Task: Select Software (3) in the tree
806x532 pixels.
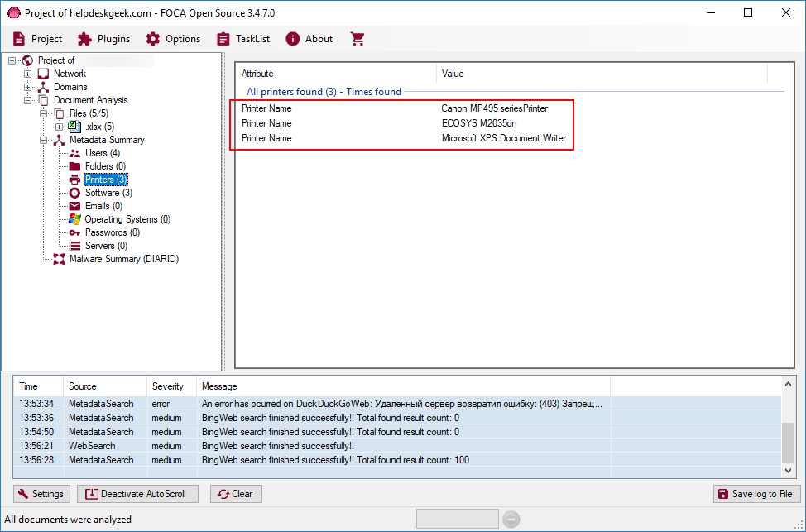Action: click(108, 194)
